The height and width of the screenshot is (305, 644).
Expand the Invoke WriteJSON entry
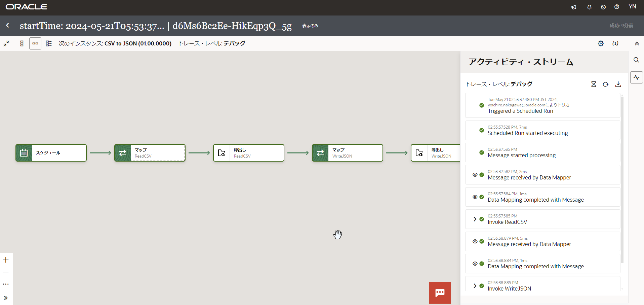pos(475,286)
